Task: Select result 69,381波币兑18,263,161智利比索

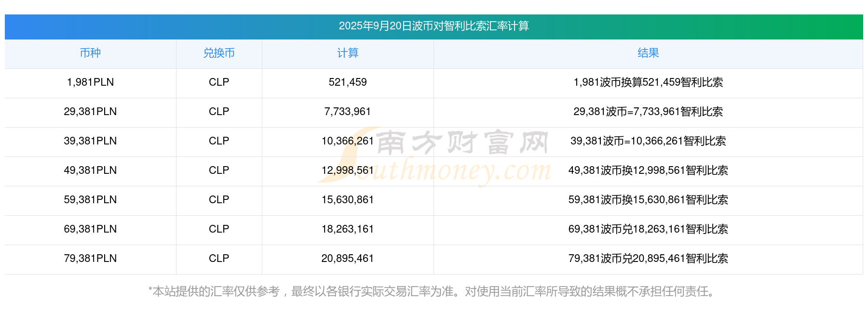Action: 648,229
